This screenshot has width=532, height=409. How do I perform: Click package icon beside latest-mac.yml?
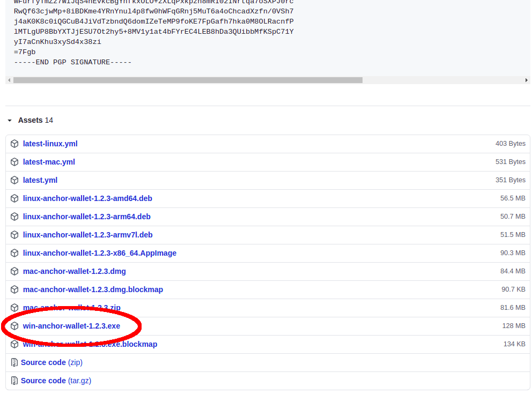(x=14, y=162)
